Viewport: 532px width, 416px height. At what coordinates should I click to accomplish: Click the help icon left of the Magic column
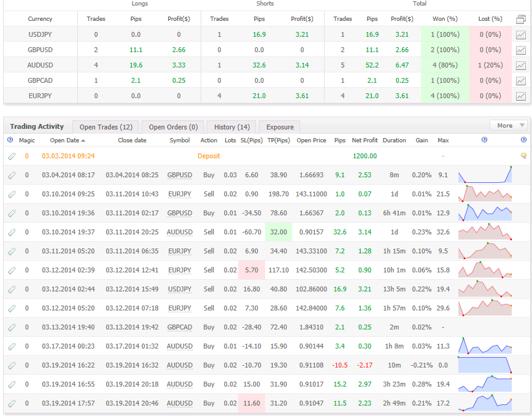tap(10, 141)
